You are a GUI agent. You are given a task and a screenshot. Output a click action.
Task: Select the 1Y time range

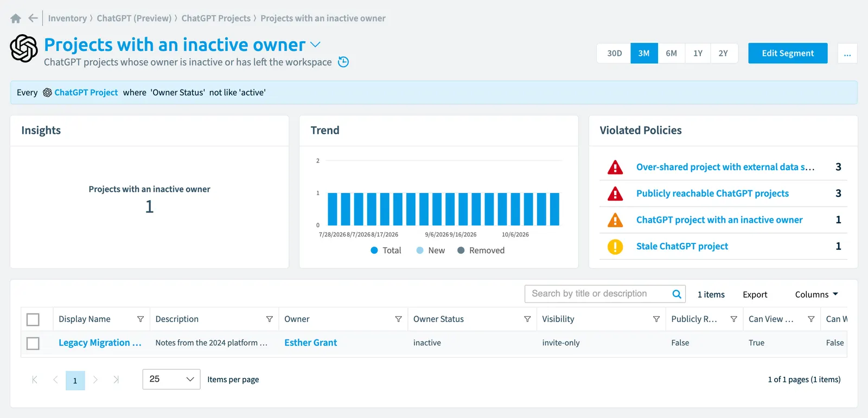pos(698,54)
